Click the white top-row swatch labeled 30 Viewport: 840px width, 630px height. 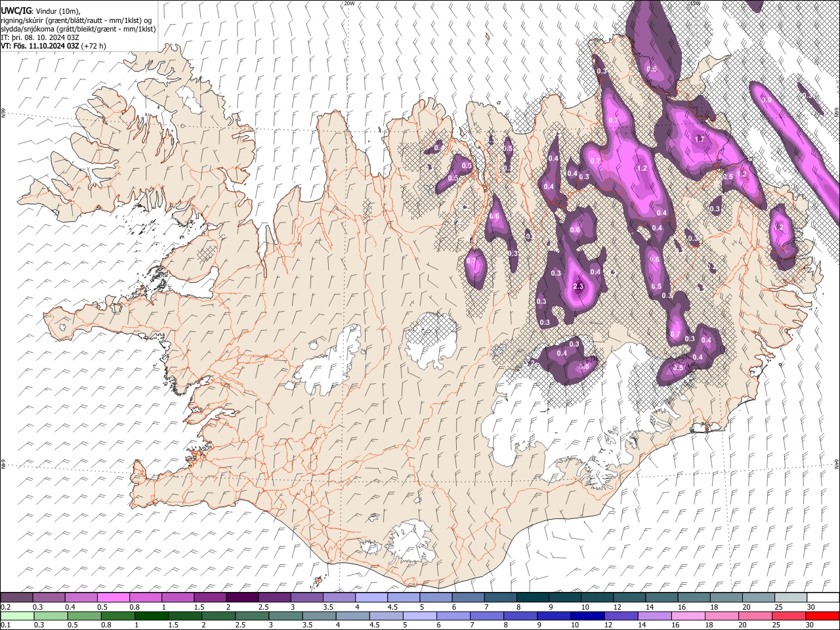[824, 598]
